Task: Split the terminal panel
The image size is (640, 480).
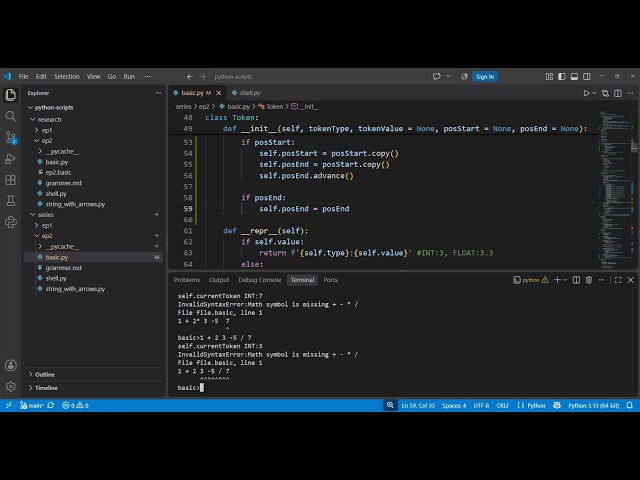Action: click(576, 280)
